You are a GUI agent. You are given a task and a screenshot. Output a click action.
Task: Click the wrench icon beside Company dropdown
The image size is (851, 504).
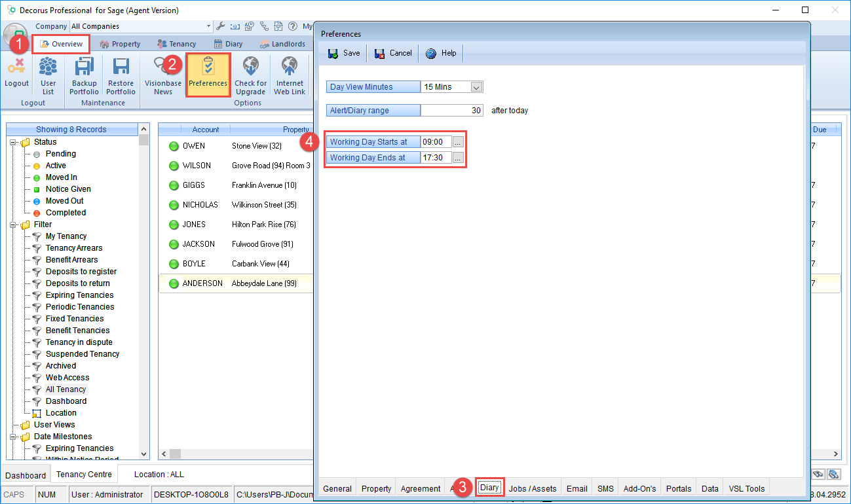pyautogui.click(x=221, y=27)
